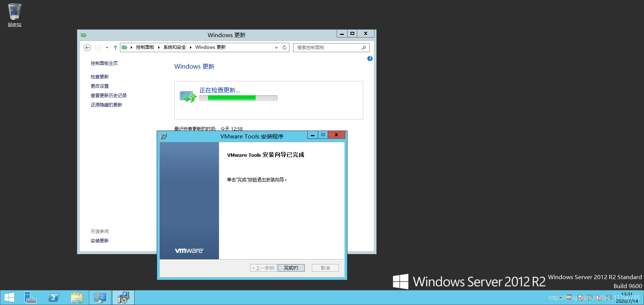This screenshot has width=644, height=305.
Task: Go back in Windows Update window
Action: pos(87,47)
